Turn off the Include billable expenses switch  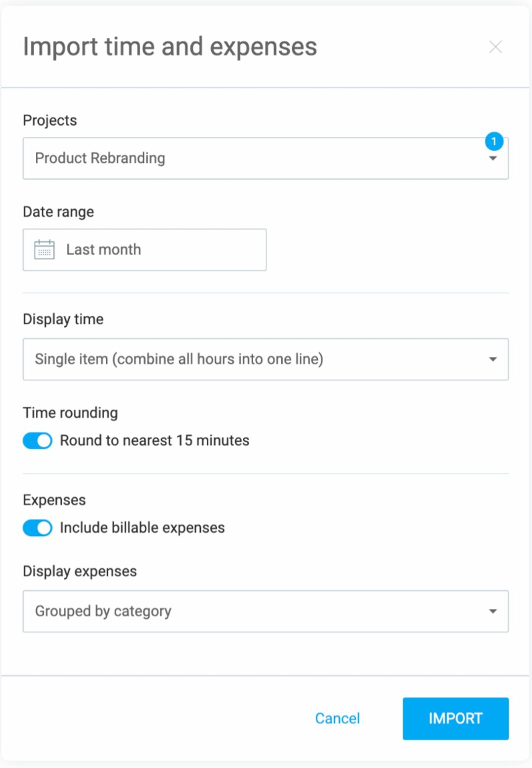click(x=37, y=528)
